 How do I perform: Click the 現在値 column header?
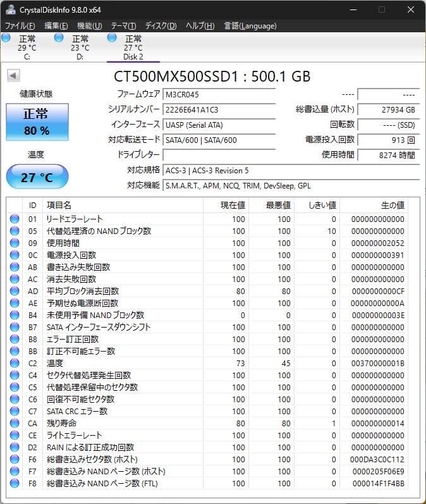pyautogui.click(x=226, y=205)
